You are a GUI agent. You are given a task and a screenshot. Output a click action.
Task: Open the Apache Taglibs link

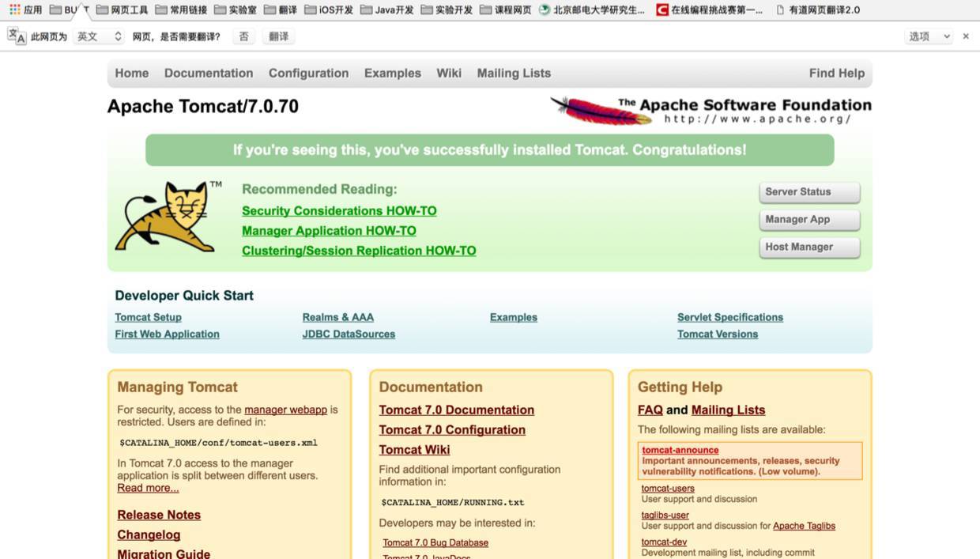tap(804, 526)
